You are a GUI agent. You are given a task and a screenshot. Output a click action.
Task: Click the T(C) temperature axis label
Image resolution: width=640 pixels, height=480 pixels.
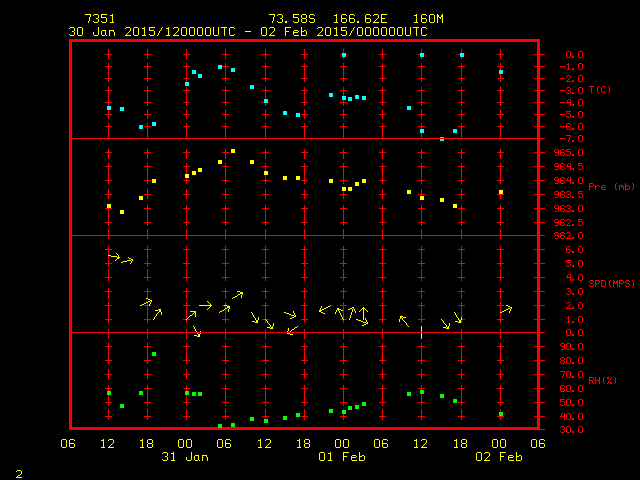coord(600,90)
